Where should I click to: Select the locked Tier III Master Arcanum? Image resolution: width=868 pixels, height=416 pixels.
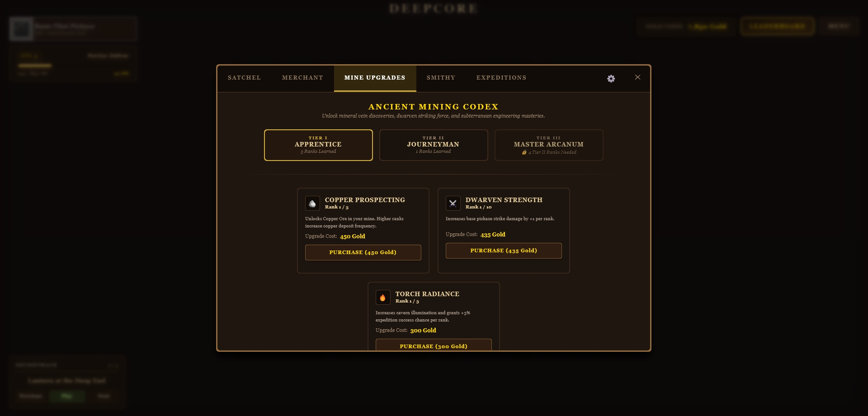(x=549, y=145)
